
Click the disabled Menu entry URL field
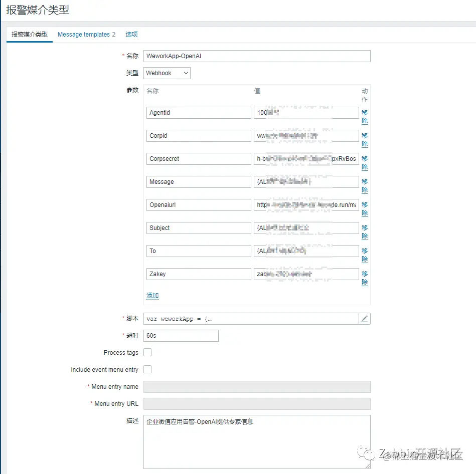257,404
